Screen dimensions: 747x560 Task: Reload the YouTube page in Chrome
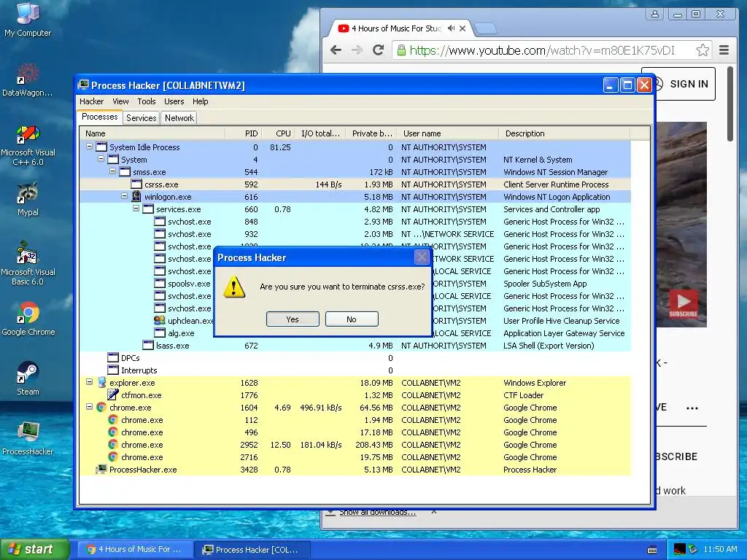(379, 50)
